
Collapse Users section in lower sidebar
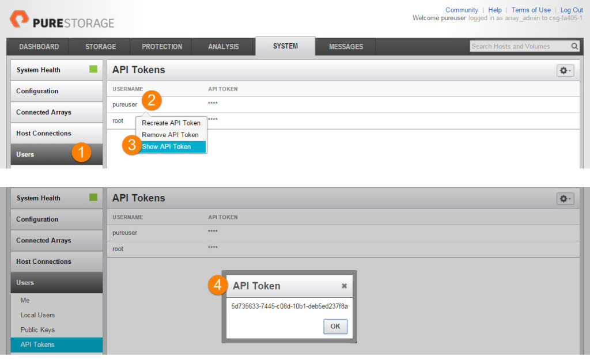(56, 283)
